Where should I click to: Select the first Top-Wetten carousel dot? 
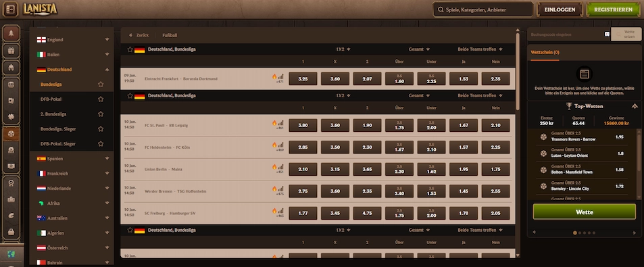point(575,233)
